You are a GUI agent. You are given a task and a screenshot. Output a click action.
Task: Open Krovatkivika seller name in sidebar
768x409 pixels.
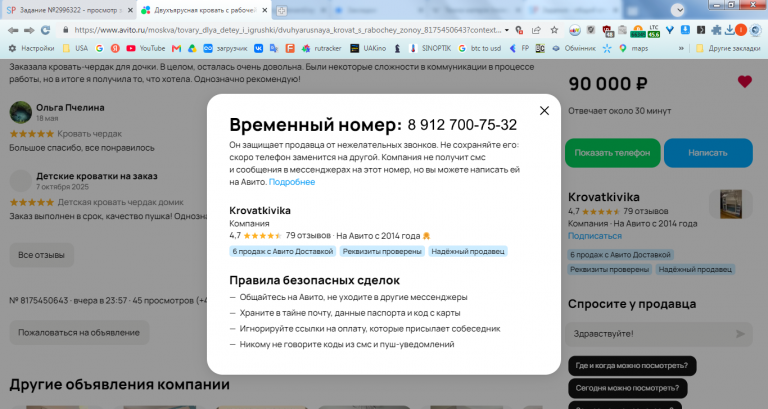603,197
